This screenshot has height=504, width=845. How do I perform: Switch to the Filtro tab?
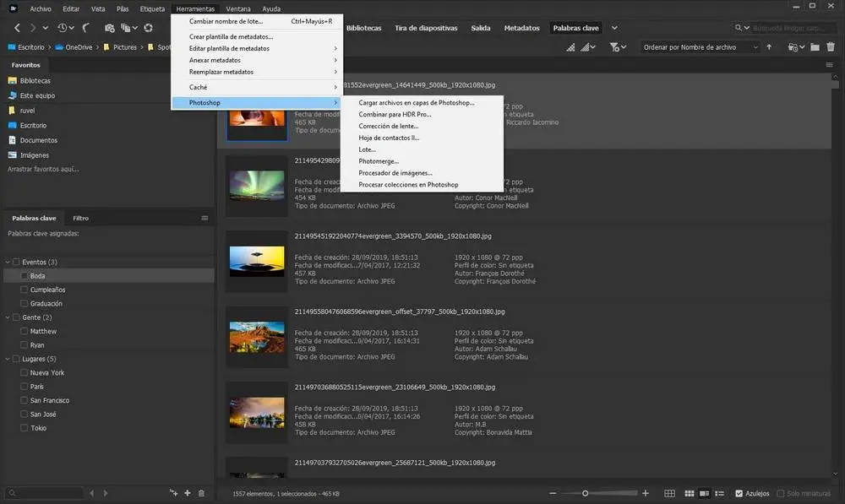[81, 218]
